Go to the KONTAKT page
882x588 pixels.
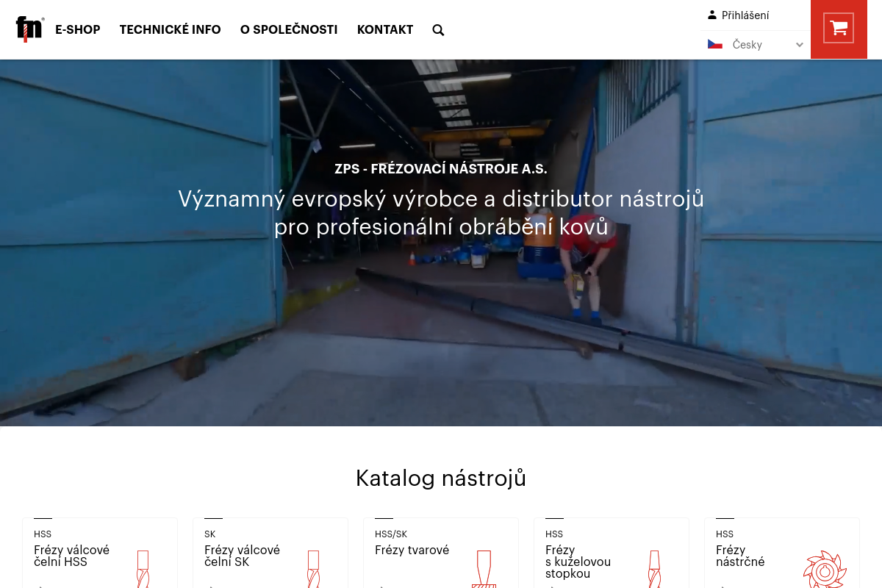click(385, 29)
